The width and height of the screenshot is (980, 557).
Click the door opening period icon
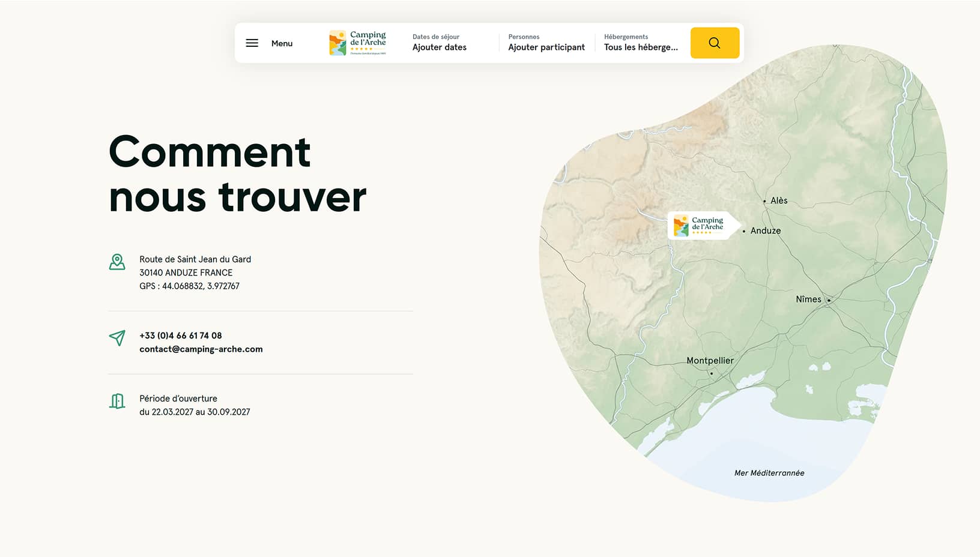[x=117, y=401]
